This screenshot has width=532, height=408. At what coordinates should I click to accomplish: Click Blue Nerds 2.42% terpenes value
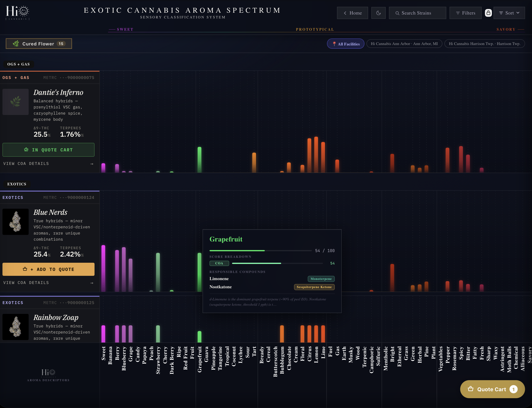[x=72, y=254]
